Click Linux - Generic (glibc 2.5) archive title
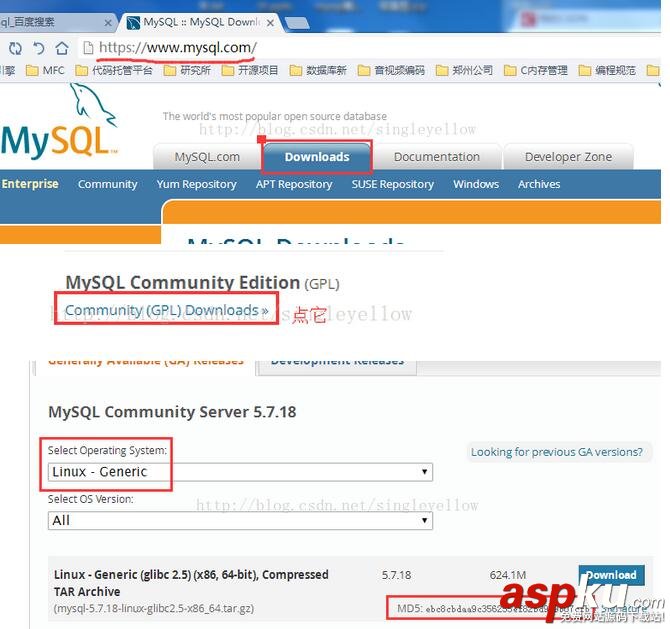 pyautogui.click(x=191, y=583)
